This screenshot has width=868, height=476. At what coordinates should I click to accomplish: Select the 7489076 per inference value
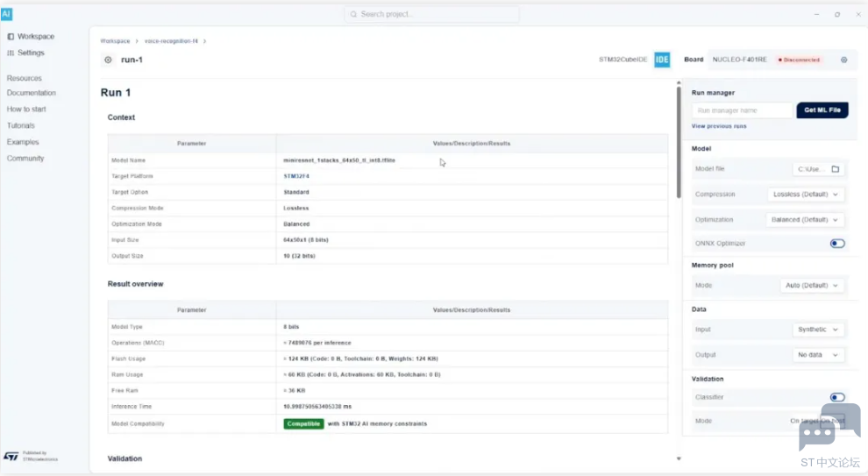317,343
